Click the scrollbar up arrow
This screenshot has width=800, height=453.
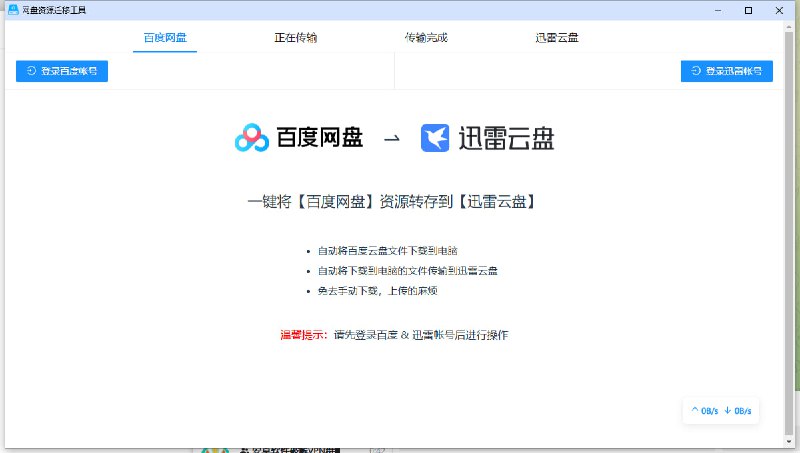coord(789,25)
